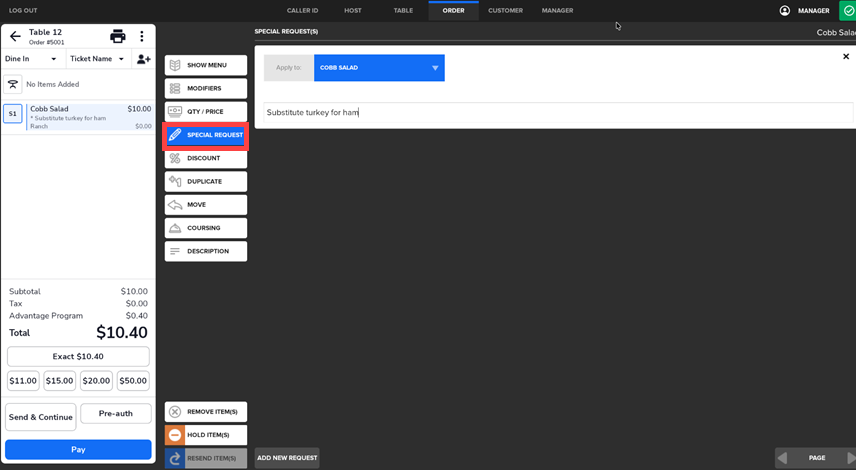Click into the special request text field
This screenshot has height=470, width=856.
pos(558,113)
